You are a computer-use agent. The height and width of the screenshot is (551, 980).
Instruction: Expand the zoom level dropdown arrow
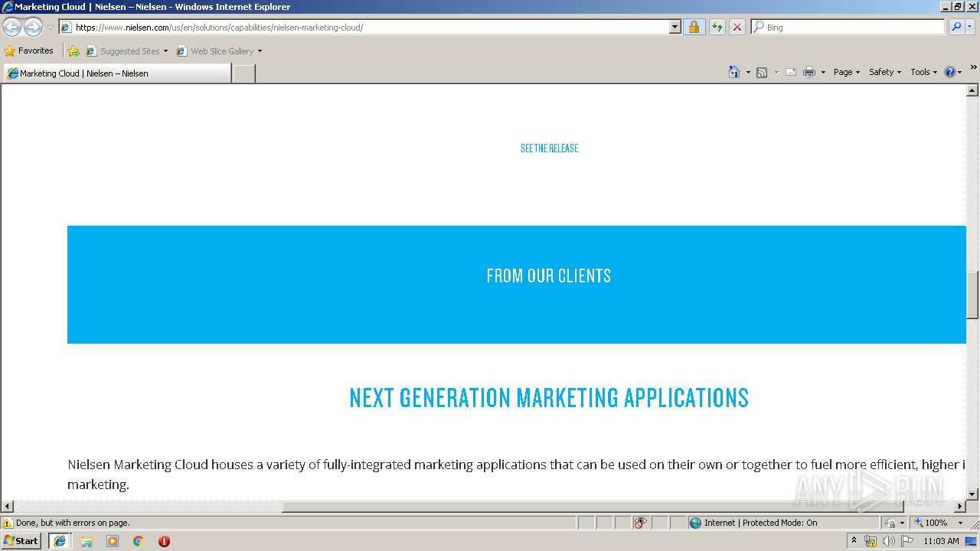[961, 523]
